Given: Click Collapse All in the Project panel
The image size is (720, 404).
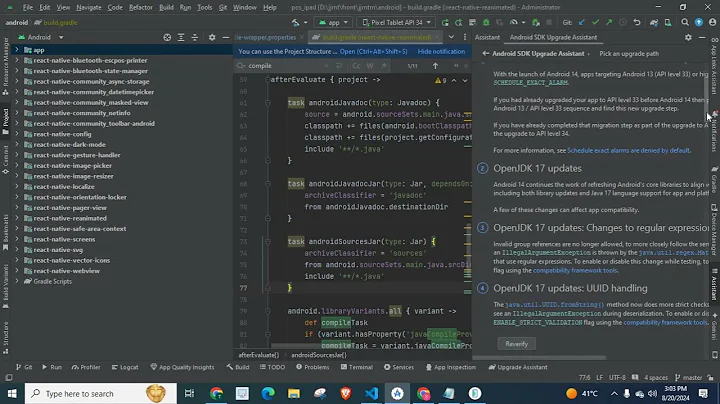Looking at the screenshot, I should [195, 37].
